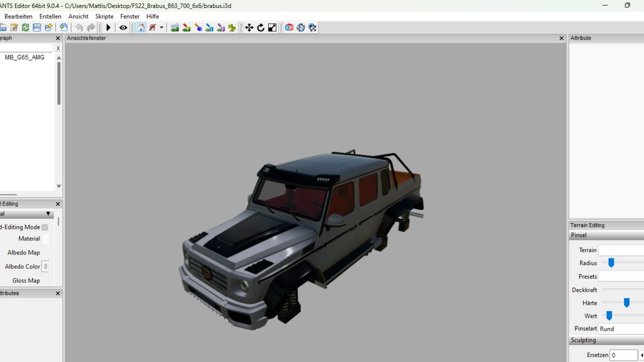Select the MB_G65_AMG scenegraph node
This screenshot has width=644, height=362.
coord(25,57)
